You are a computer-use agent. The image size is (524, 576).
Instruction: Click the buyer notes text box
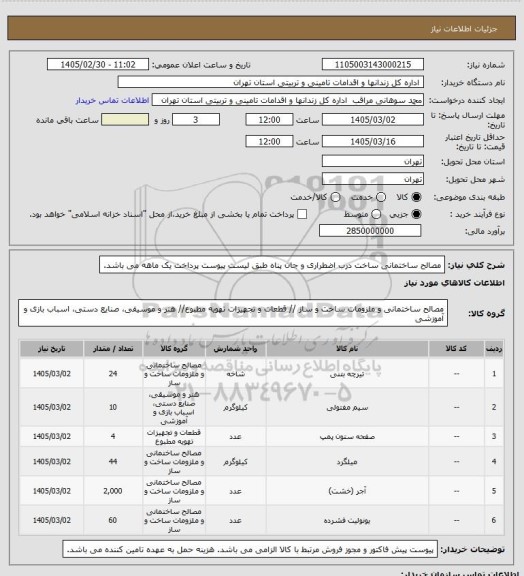pos(250,550)
